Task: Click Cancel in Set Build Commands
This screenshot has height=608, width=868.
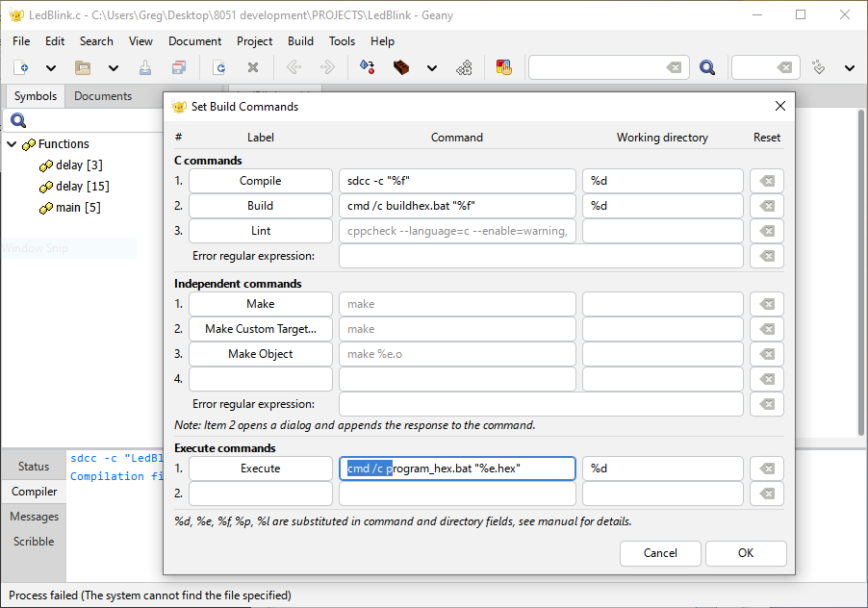Action: pos(660,553)
